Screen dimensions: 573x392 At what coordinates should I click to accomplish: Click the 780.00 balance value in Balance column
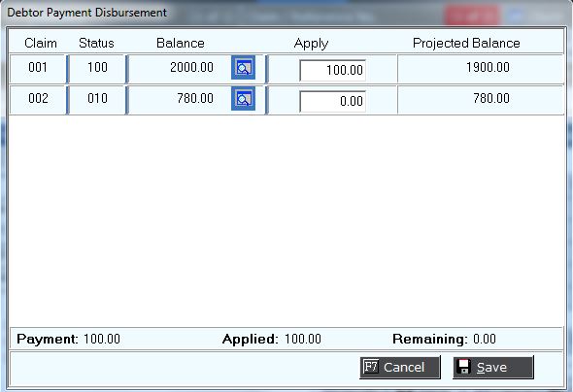point(195,99)
